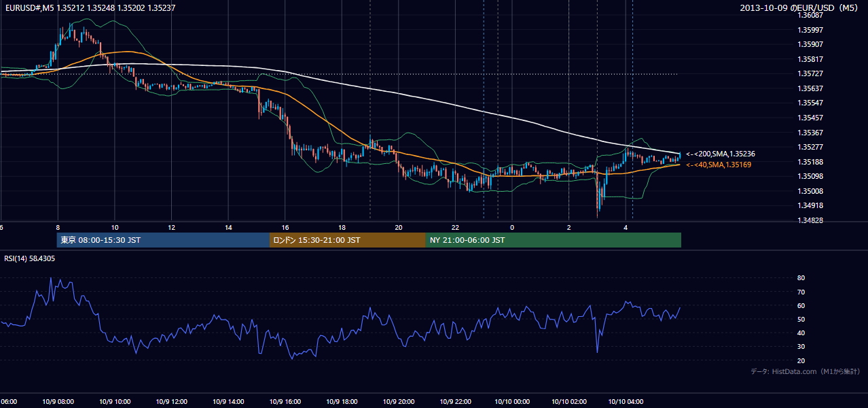Click RSI axis level 60
Screen dimensions: 868x408
coord(801,305)
